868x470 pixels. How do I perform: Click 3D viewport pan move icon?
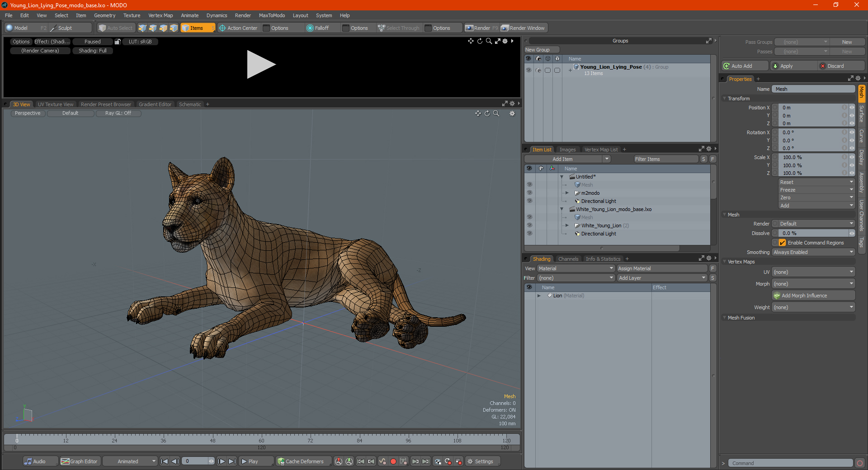[478, 113]
